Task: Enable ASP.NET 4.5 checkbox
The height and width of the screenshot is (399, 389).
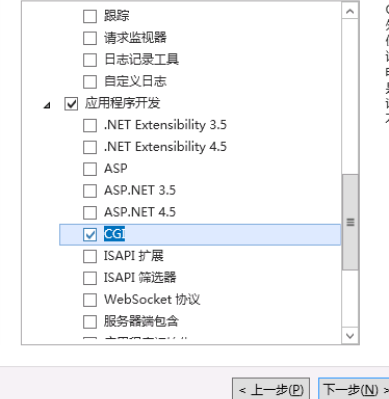Action: pyautogui.click(x=90, y=213)
